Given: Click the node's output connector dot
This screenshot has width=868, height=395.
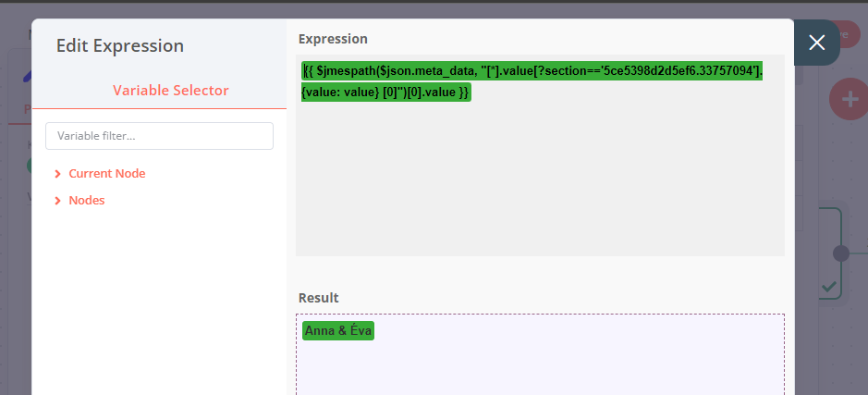Looking at the screenshot, I should [840, 253].
